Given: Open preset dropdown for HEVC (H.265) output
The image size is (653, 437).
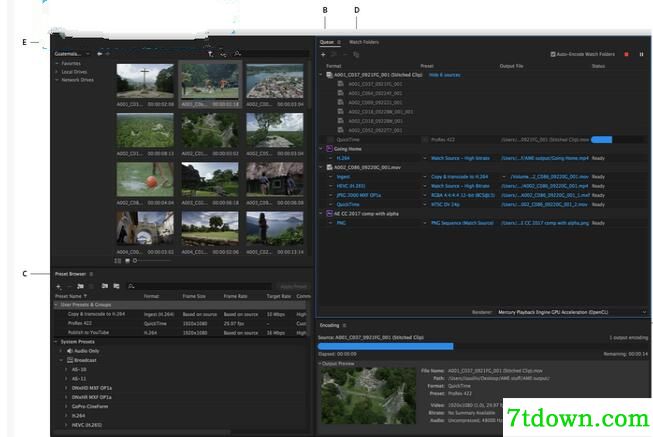Looking at the screenshot, I should click(425, 186).
